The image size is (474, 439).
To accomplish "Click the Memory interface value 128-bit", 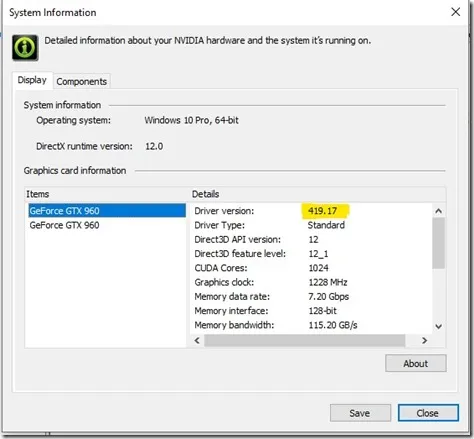I will (322, 311).
